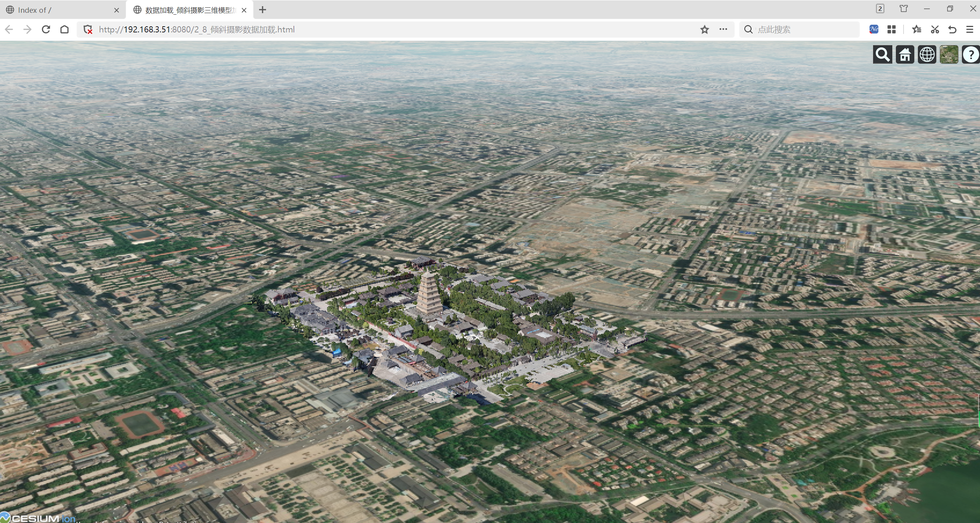Go forward to the next page

click(x=27, y=29)
